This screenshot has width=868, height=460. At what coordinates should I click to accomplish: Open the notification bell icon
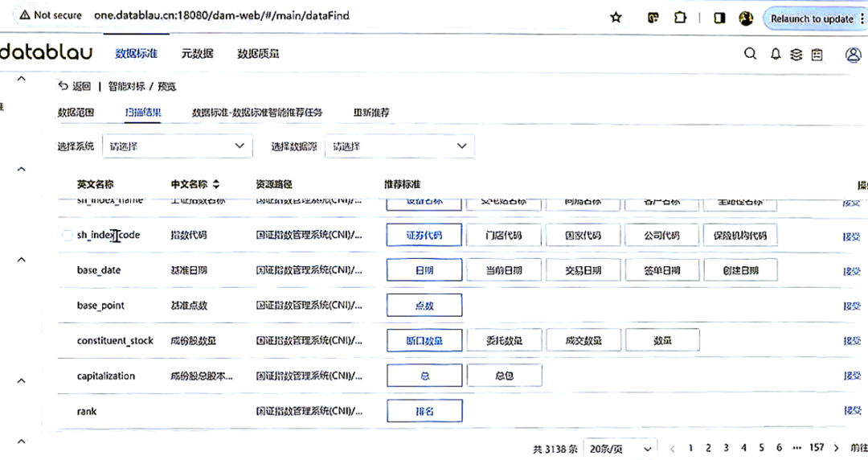click(776, 54)
